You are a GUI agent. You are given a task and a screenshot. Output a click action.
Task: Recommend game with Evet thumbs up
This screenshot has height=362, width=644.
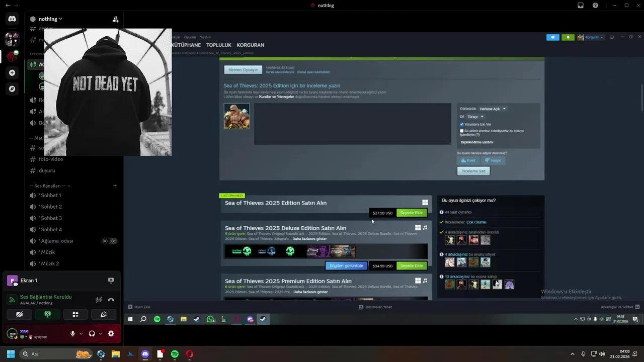click(x=468, y=160)
